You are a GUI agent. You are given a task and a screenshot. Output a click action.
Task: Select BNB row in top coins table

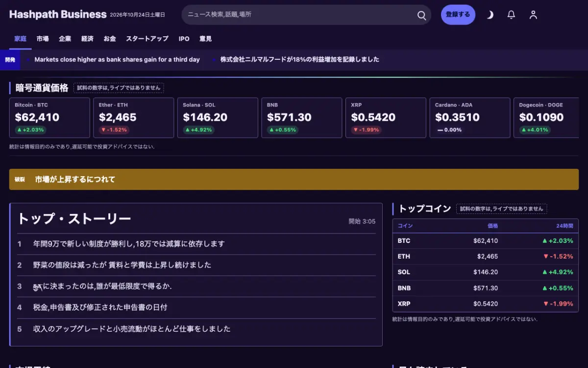tap(486, 288)
